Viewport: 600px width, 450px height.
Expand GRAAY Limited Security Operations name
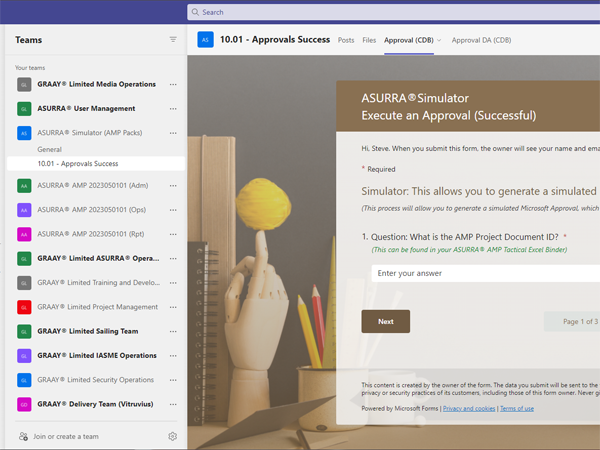pos(96,380)
